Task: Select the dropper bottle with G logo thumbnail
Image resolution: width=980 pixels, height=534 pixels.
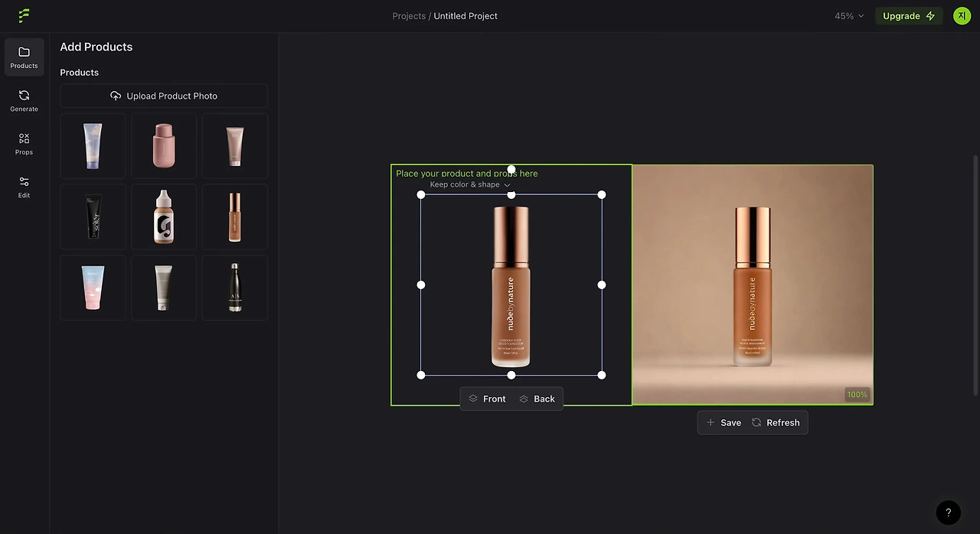Action: (164, 217)
